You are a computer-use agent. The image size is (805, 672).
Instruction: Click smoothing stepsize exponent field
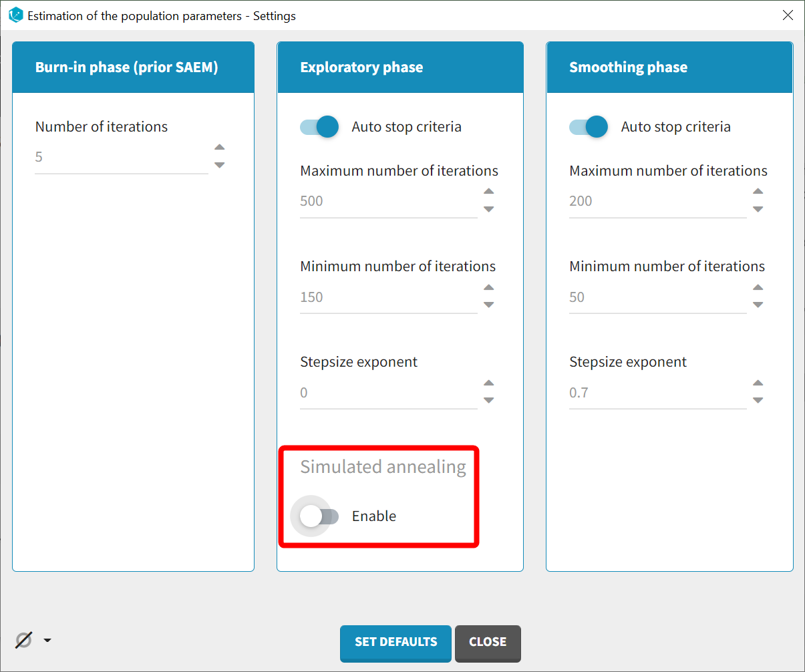tap(657, 393)
